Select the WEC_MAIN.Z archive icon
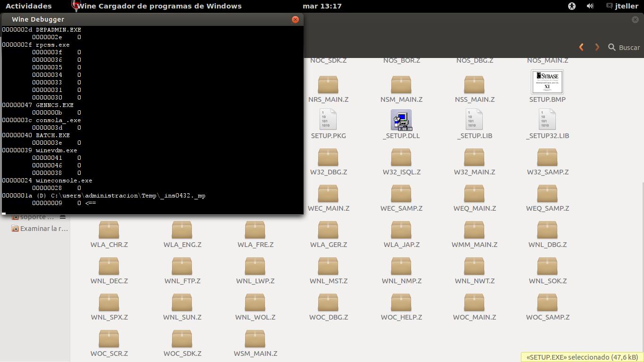644x362 pixels. pyautogui.click(x=328, y=194)
